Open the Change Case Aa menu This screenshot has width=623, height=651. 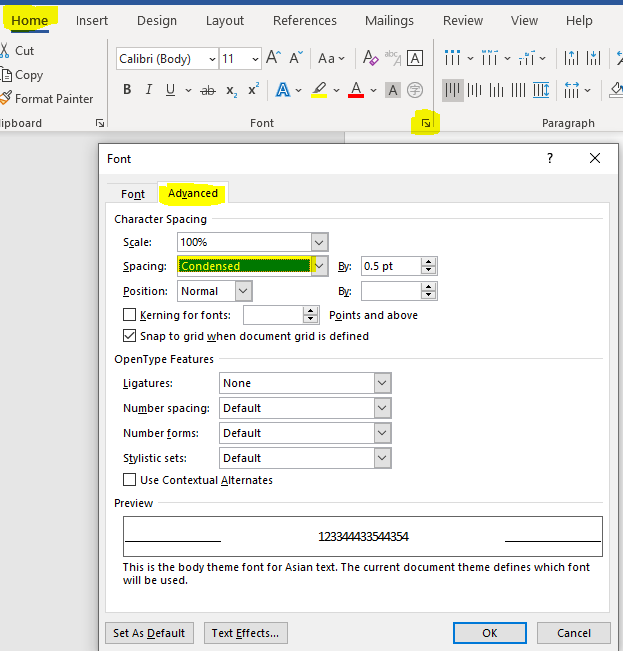pos(331,59)
